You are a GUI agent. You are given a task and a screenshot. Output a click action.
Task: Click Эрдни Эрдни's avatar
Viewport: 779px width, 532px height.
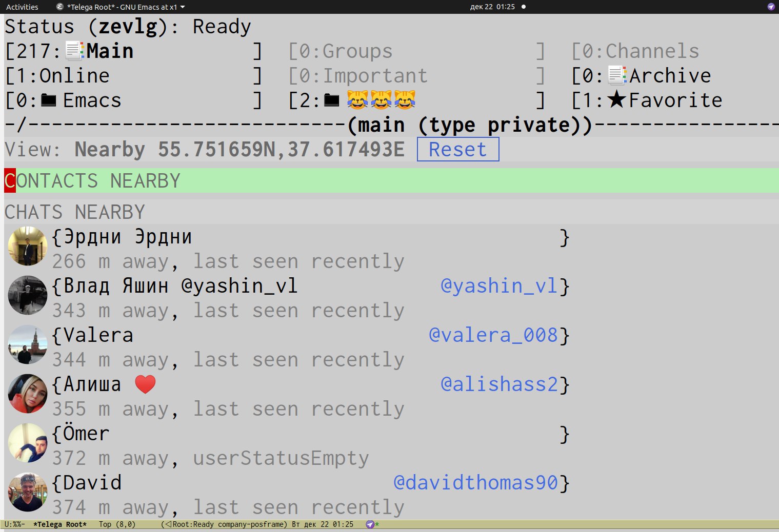coord(28,246)
